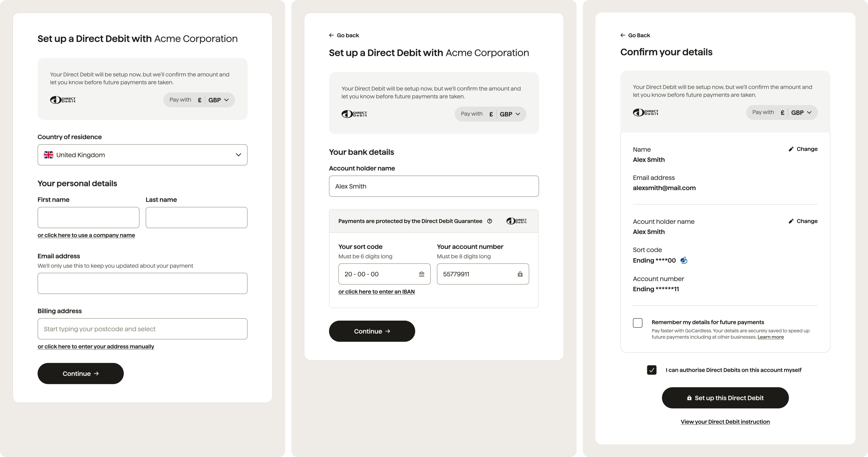Tick Remember my details for future payments
Screen dimensions: 868x457
637,323
